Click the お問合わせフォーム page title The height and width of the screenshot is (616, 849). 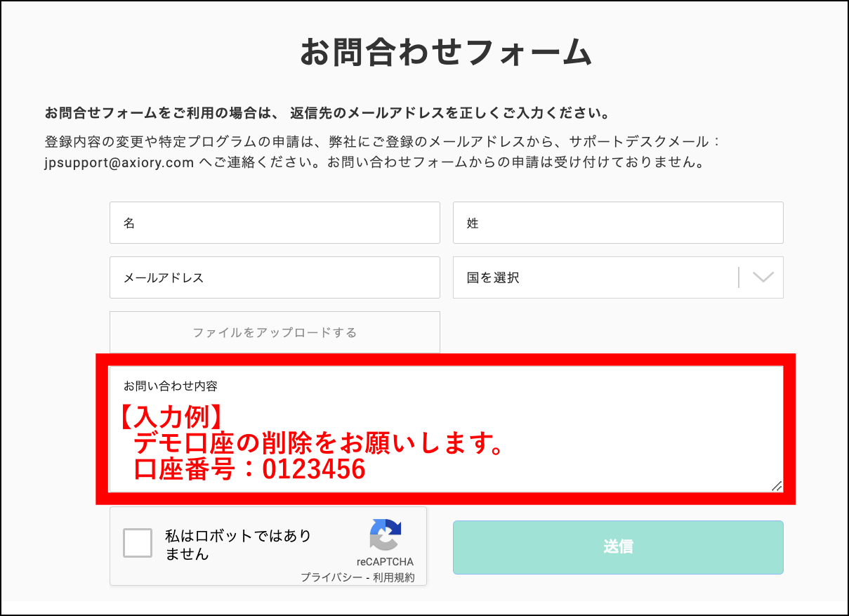(x=447, y=52)
